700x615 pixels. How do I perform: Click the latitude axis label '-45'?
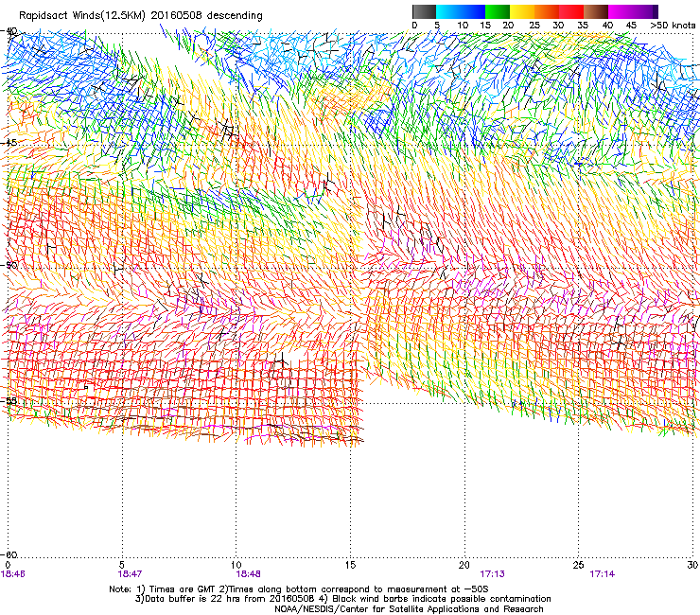click(9, 143)
